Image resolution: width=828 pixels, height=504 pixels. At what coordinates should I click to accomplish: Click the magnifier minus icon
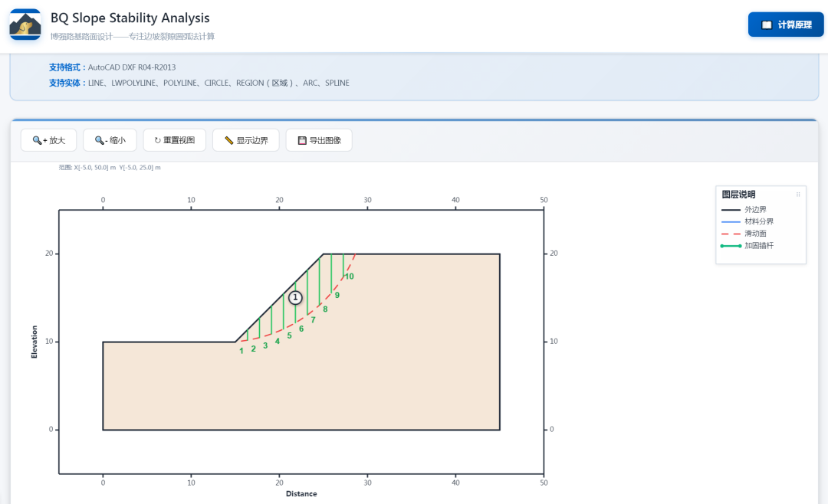click(101, 140)
